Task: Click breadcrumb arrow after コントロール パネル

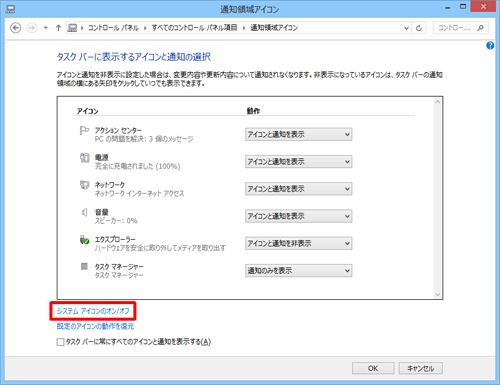Action: [145, 28]
